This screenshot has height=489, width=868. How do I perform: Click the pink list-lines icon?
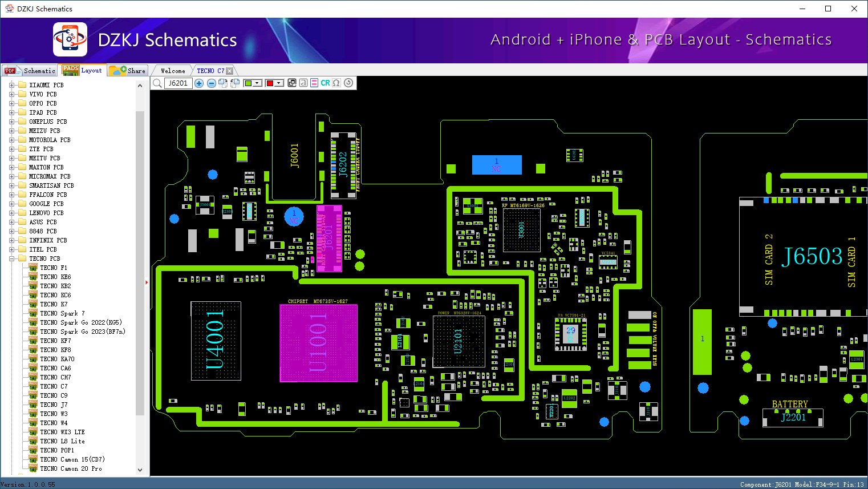[314, 83]
